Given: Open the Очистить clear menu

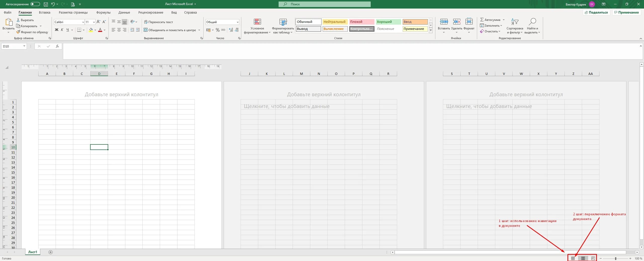Looking at the screenshot, I should click(x=490, y=31).
